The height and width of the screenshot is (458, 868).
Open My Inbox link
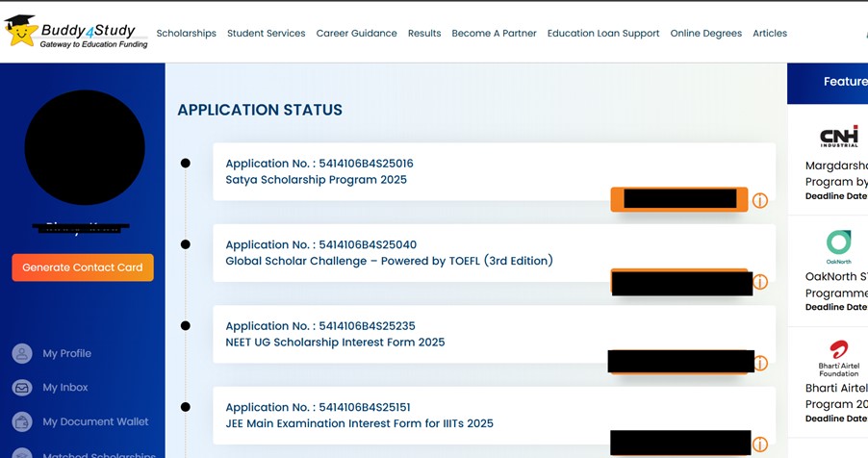point(65,388)
